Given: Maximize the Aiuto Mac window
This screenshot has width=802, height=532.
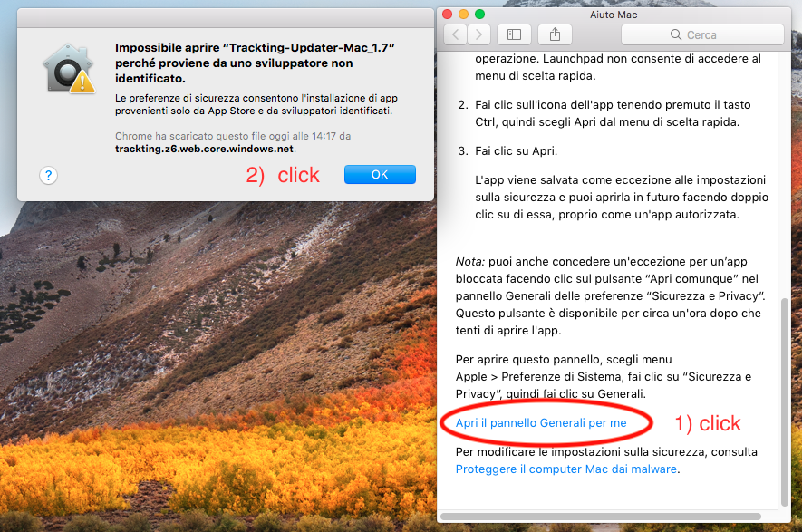Looking at the screenshot, I should (479, 15).
